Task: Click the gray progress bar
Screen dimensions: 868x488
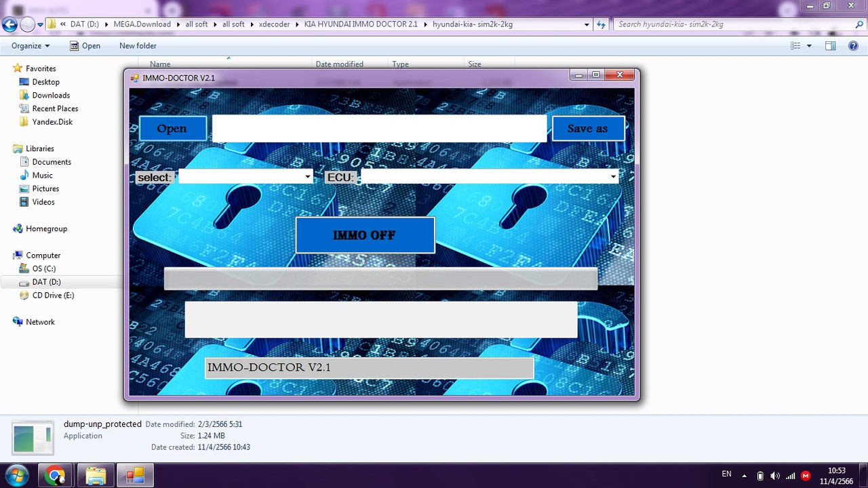Action: click(x=380, y=279)
